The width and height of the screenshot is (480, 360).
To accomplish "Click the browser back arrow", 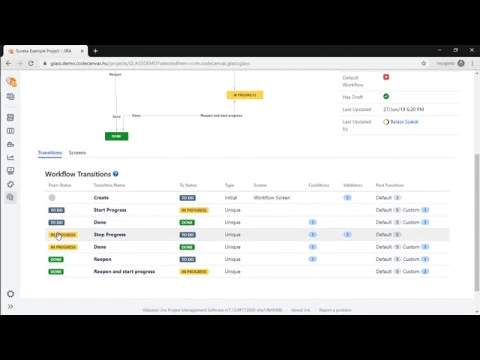I will (9, 63).
